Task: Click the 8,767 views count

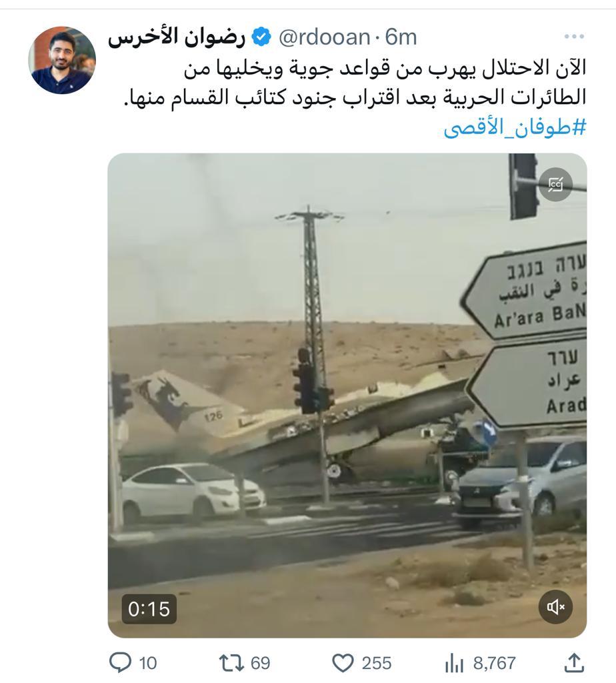Action: [x=495, y=664]
